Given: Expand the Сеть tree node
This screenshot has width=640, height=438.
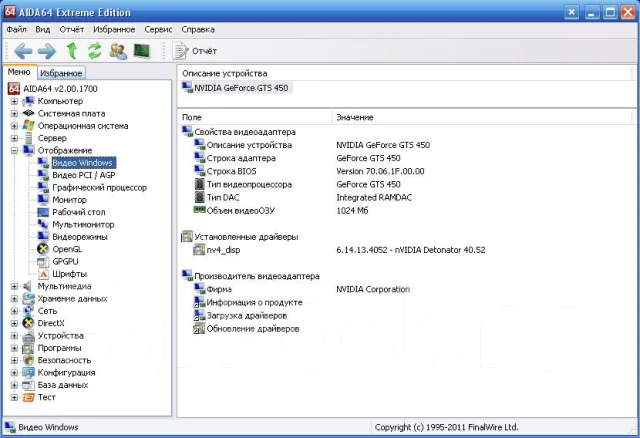Looking at the screenshot, I should point(14,311).
